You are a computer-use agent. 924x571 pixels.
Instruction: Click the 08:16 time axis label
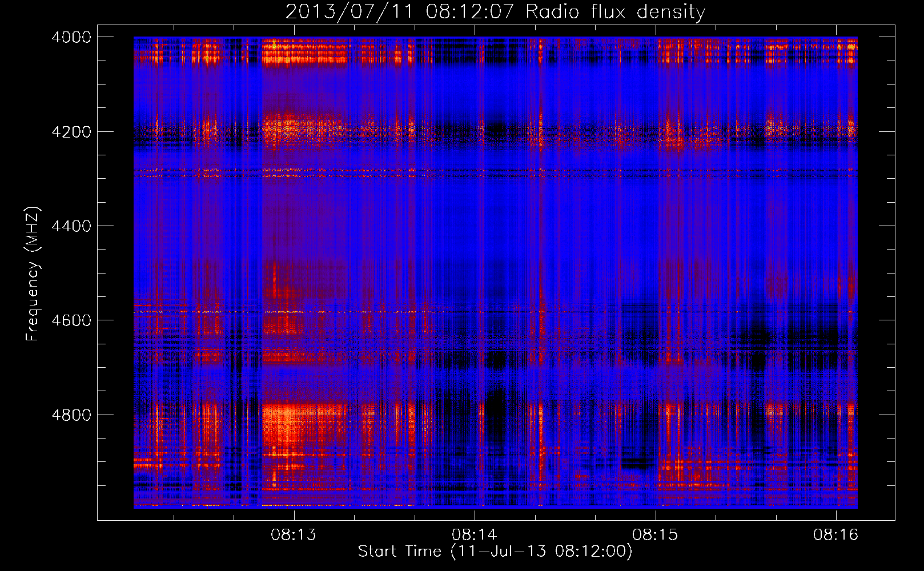tap(835, 535)
